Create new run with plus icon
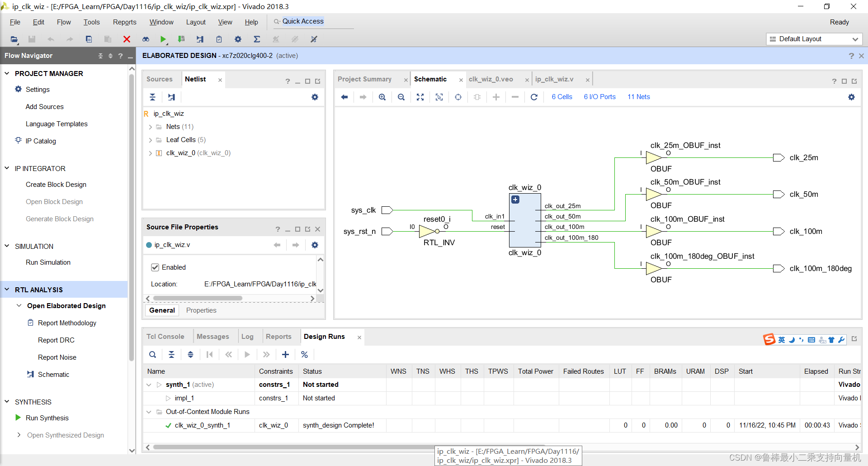868x466 pixels. click(x=285, y=354)
